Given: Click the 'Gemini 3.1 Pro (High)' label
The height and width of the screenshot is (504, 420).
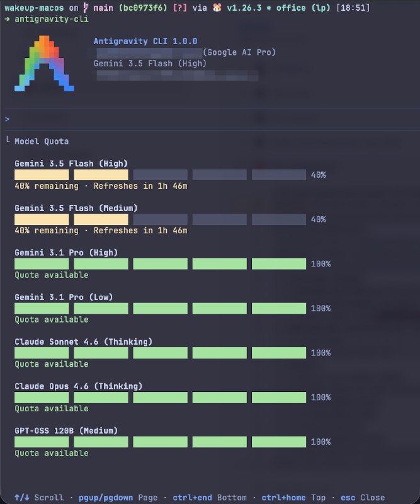Looking at the screenshot, I should tap(66, 253).
